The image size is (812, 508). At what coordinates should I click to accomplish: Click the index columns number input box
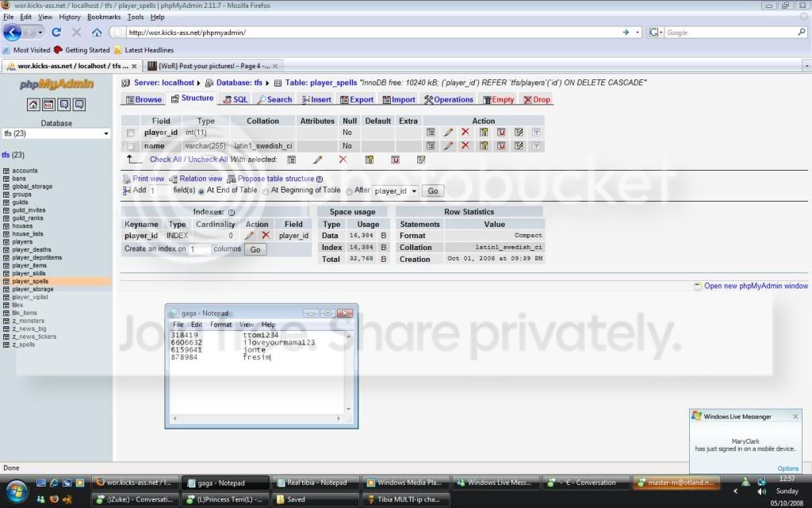point(199,250)
